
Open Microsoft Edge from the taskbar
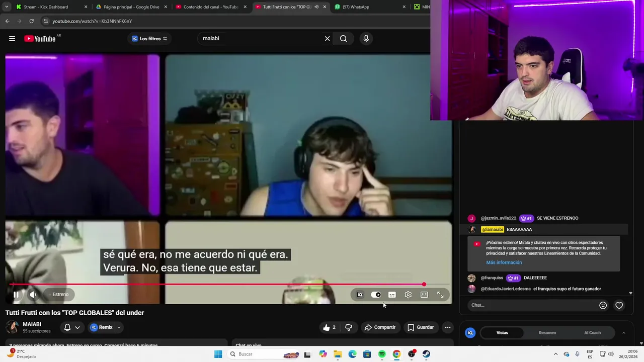click(352, 354)
